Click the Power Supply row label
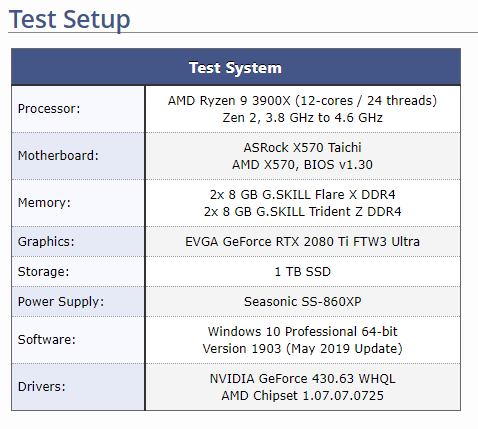Viewport: 478px width, 429px height. pyautogui.click(x=61, y=302)
